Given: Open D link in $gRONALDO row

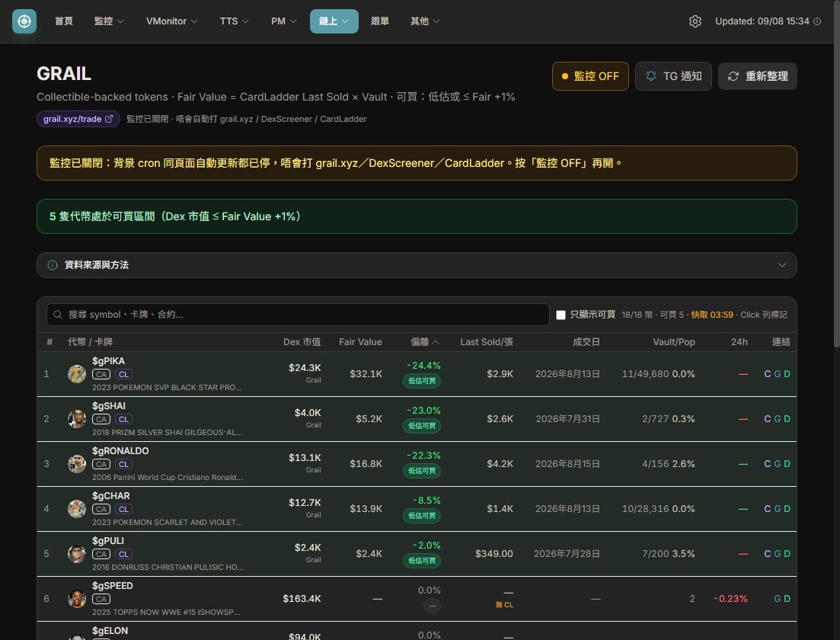Looking at the screenshot, I should click(x=787, y=464).
